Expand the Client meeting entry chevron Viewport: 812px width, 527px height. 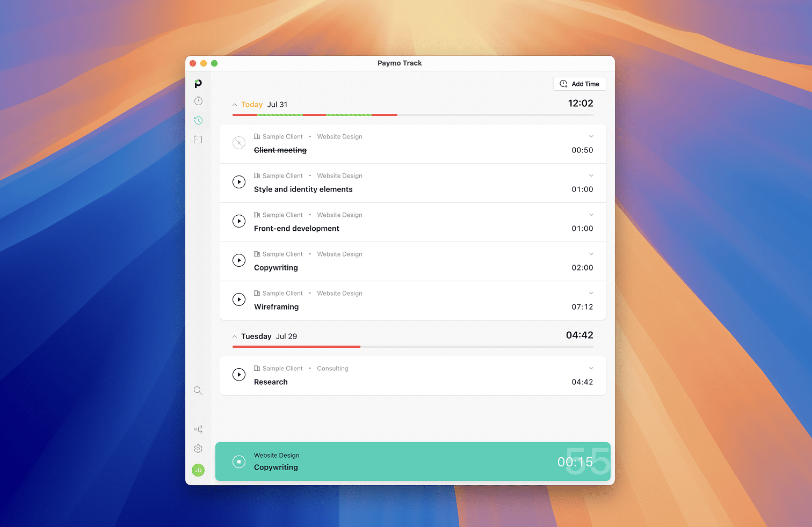point(591,136)
